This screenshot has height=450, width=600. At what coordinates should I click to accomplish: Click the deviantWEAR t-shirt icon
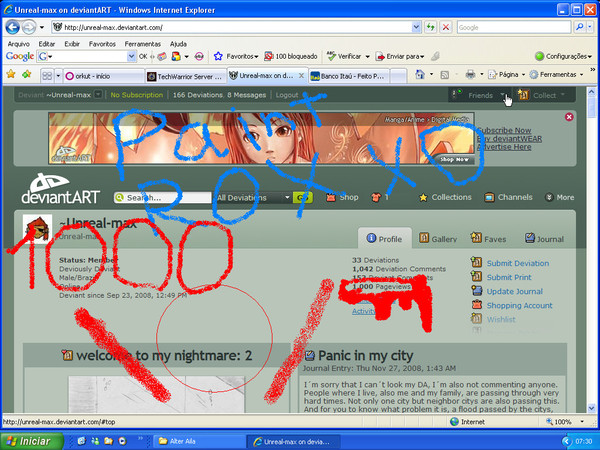376,197
